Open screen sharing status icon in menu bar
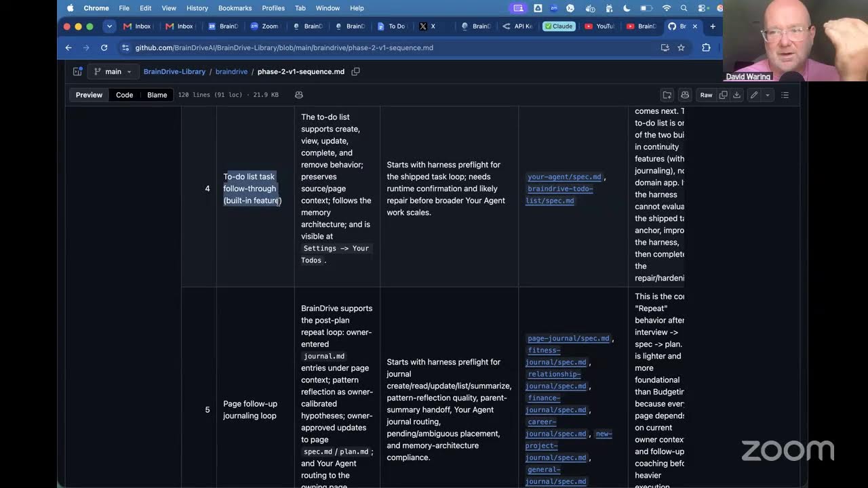 click(x=519, y=8)
